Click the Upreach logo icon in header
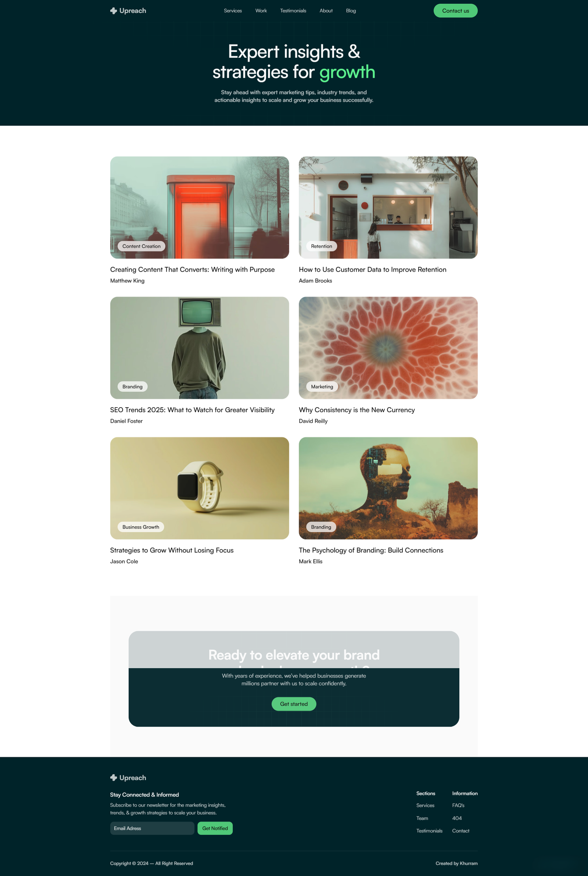This screenshot has height=876, width=588. [114, 11]
